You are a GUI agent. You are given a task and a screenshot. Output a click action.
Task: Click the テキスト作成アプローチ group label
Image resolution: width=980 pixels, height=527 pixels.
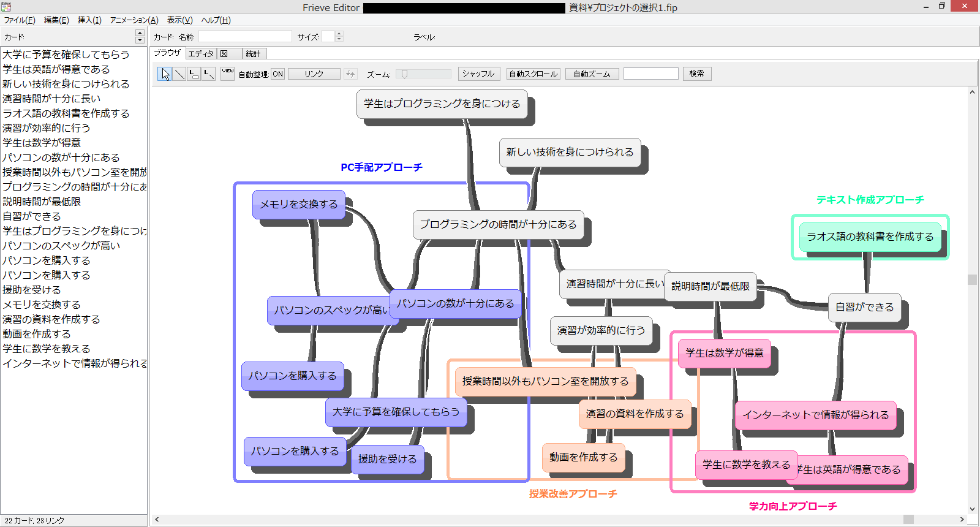coord(870,200)
